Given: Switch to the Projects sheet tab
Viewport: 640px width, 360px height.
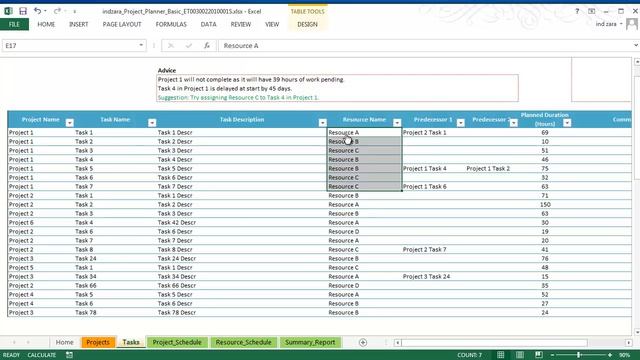Looking at the screenshot, I should [x=98, y=342].
